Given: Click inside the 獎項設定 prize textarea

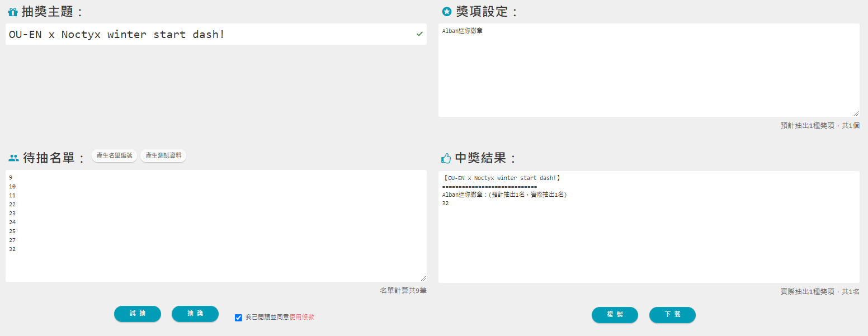Looking at the screenshot, I should click(x=649, y=70).
